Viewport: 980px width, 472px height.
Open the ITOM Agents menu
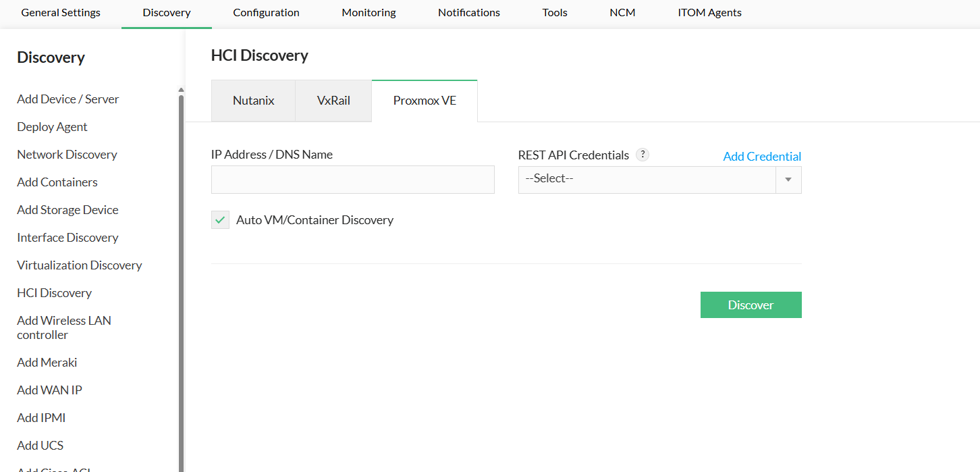(x=709, y=13)
